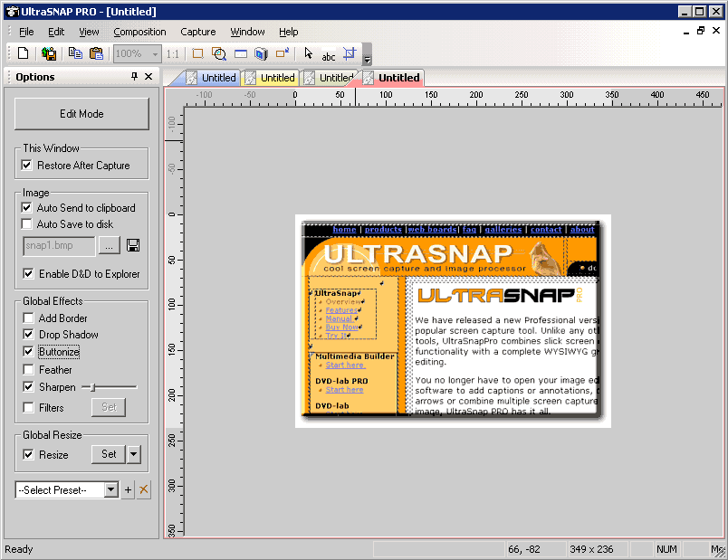Open the View menu
This screenshot has width=728, height=560.
pos(89,32)
